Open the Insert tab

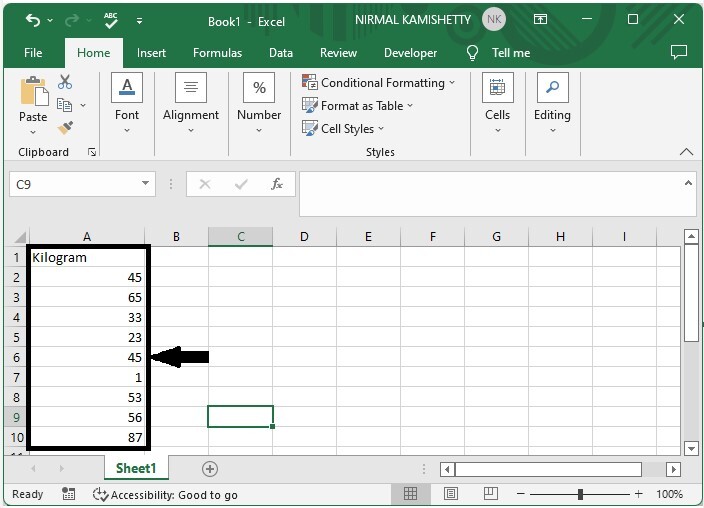point(151,53)
